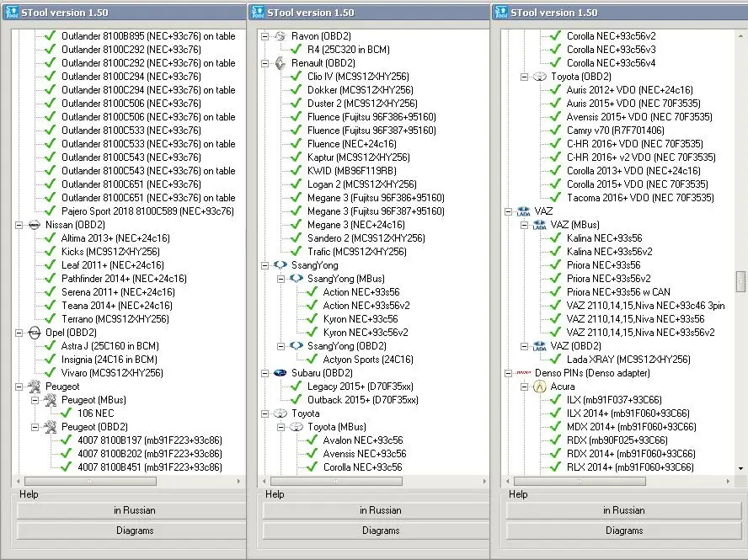Open Diagrams in the right STool window
The height and width of the screenshot is (560, 748).
pos(623,531)
